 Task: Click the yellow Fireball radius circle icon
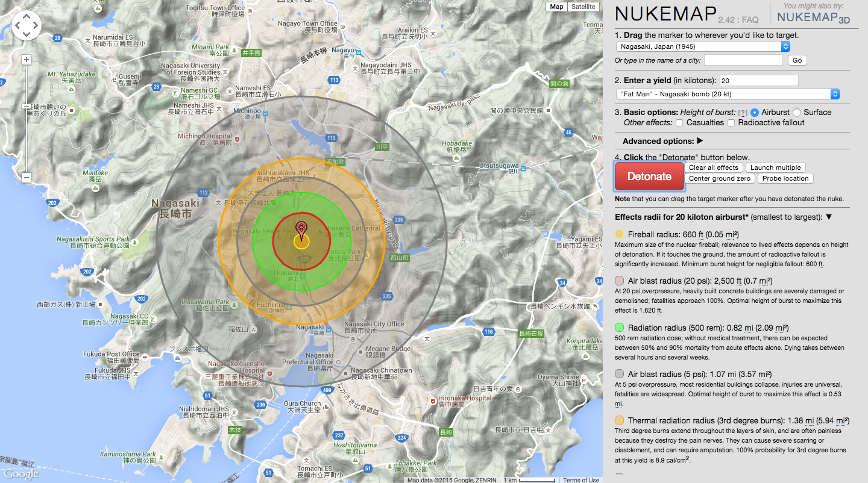[618, 234]
